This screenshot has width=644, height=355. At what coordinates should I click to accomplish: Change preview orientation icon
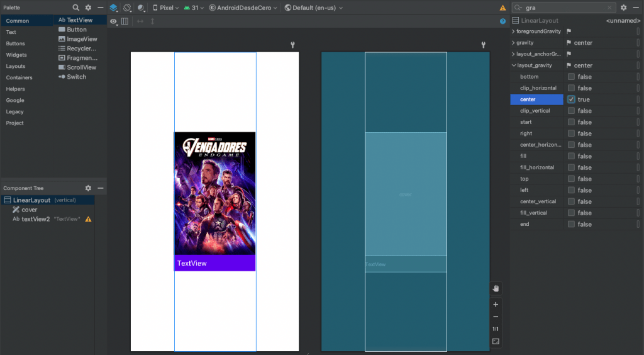[x=127, y=8]
